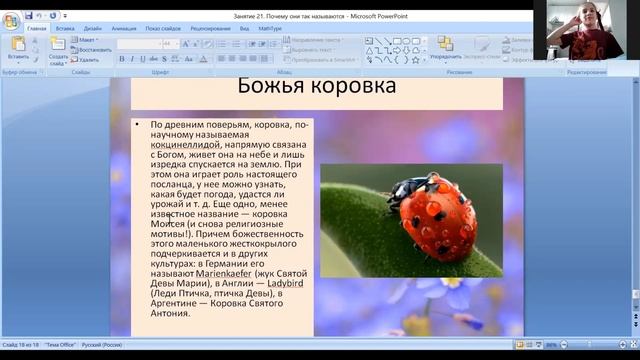Screen dimensions: 640x360
Task: Justify the text in paragraph group
Action: tap(253, 59)
